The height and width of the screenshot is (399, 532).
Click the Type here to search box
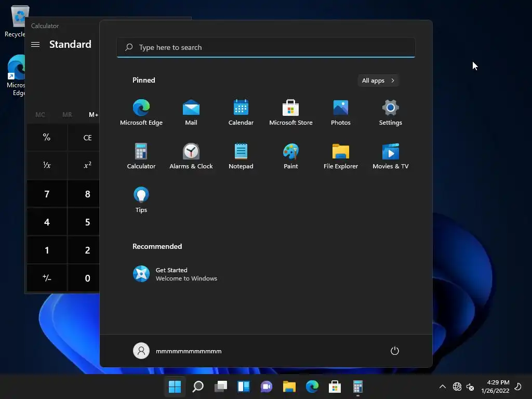coord(266,47)
